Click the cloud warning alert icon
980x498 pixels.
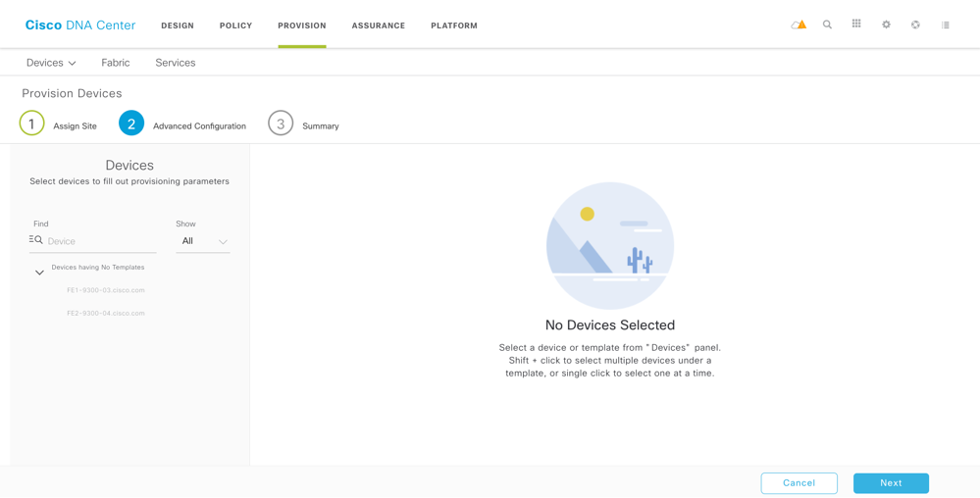pos(799,25)
